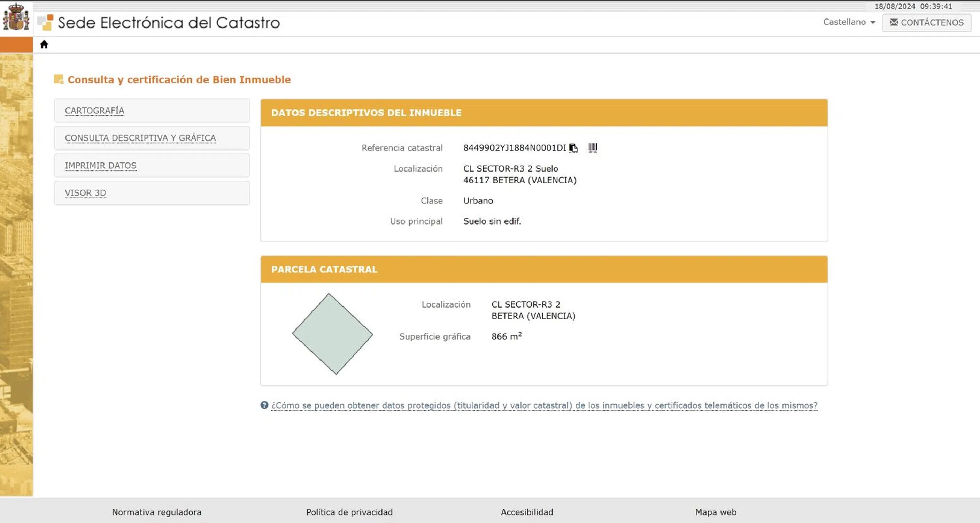The height and width of the screenshot is (523, 980).
Task: Select CONSULTA DESCRIPTIVA Y GRÁFICA option
Action: click(x=140, y=138)
